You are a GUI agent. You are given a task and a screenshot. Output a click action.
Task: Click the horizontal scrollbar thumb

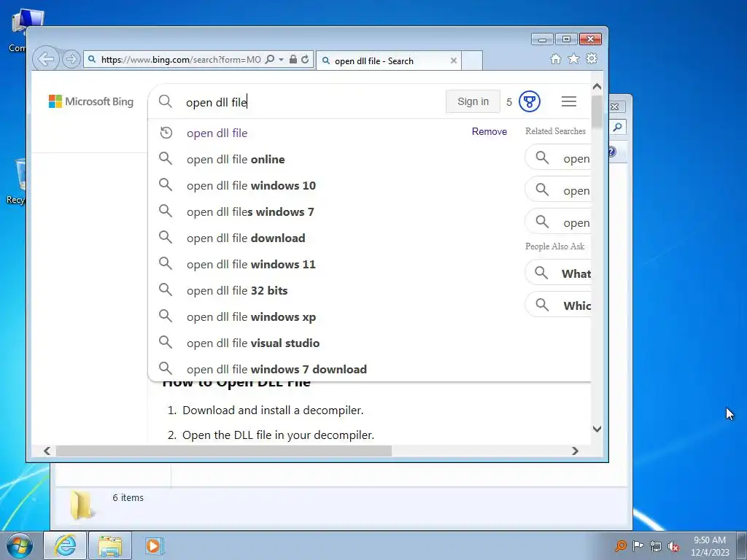[x=223, y=451]
